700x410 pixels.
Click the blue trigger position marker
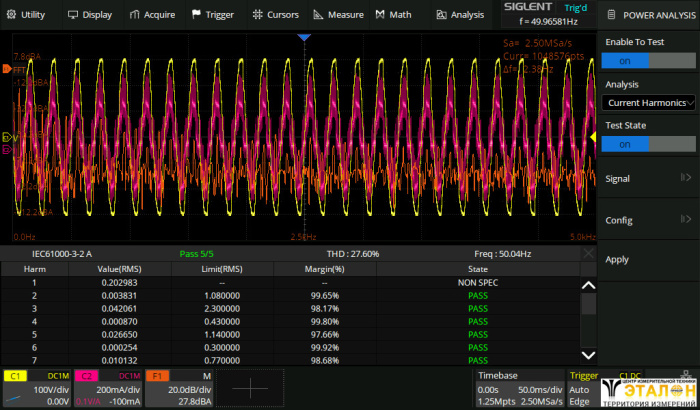[305, 38]
